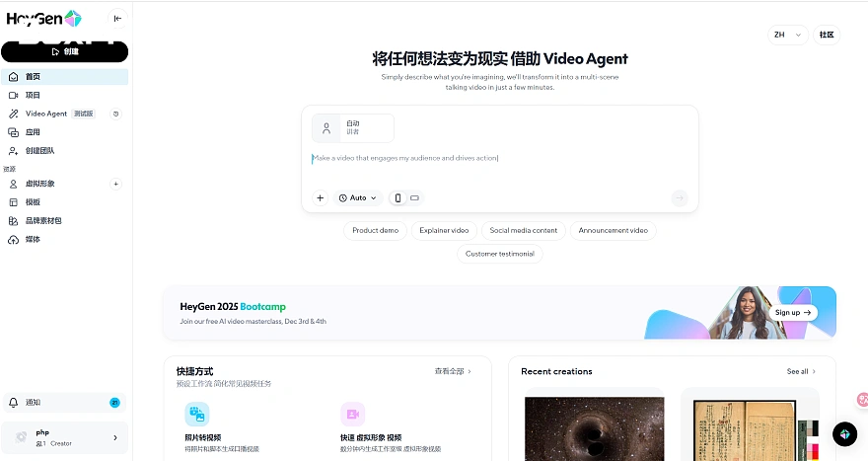Viewport: 868px width, 461px height.
Task: Click the floating assistant button
Action: [x=844, y=434]
